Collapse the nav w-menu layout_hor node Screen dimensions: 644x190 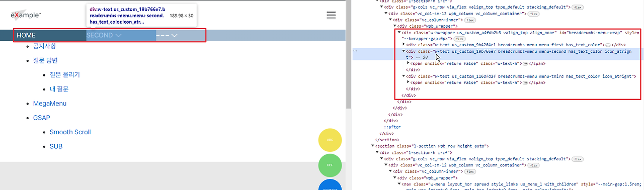click(x=399, y=183)
